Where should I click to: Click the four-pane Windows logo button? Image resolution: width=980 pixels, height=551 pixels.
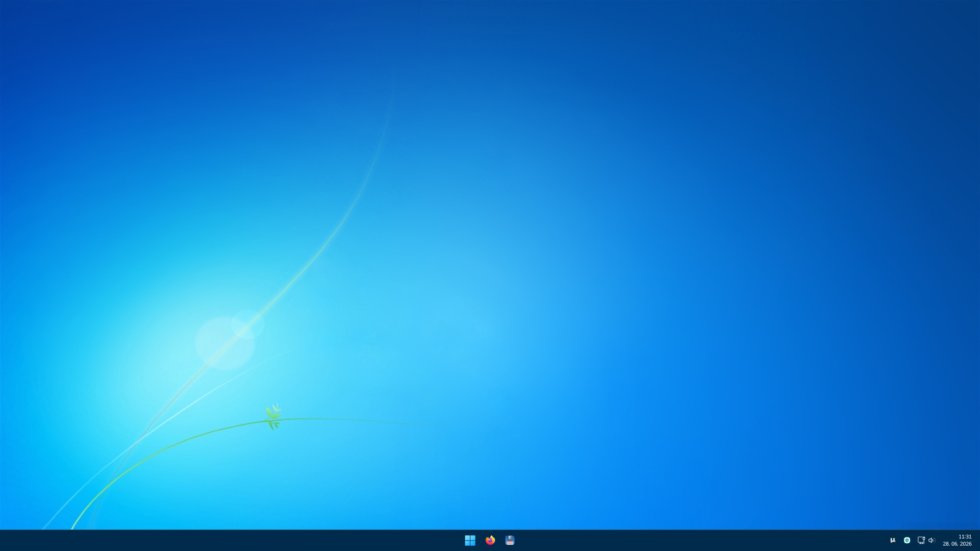[x=470, y=540]
